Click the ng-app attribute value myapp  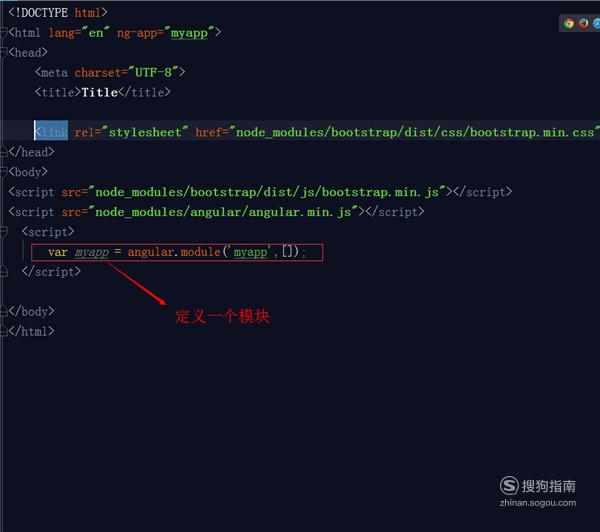(189, 33)
